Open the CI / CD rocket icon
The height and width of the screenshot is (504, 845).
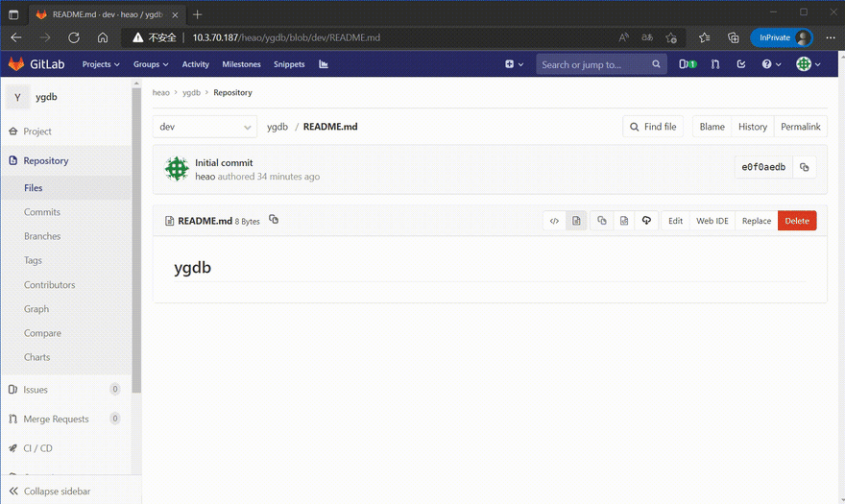coord(12,448)
